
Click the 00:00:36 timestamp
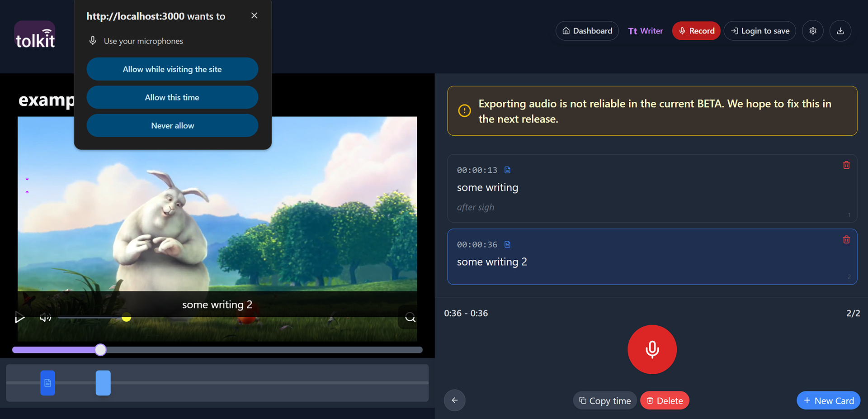point(477,244)
